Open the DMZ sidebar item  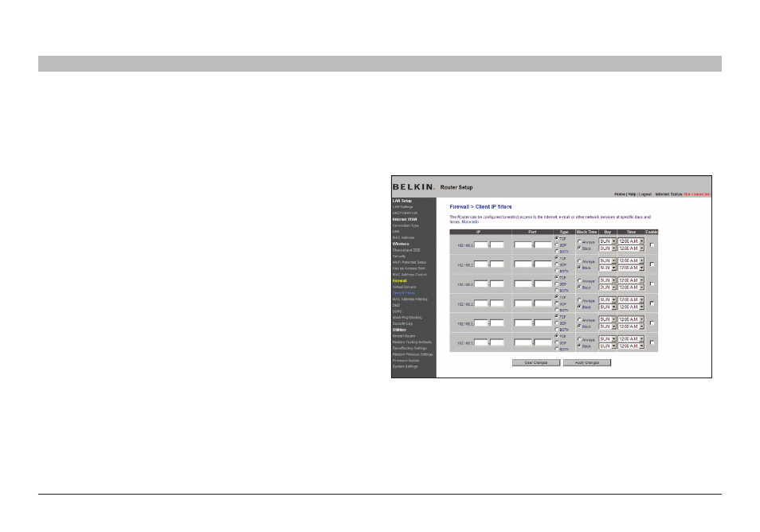point(396,306)
